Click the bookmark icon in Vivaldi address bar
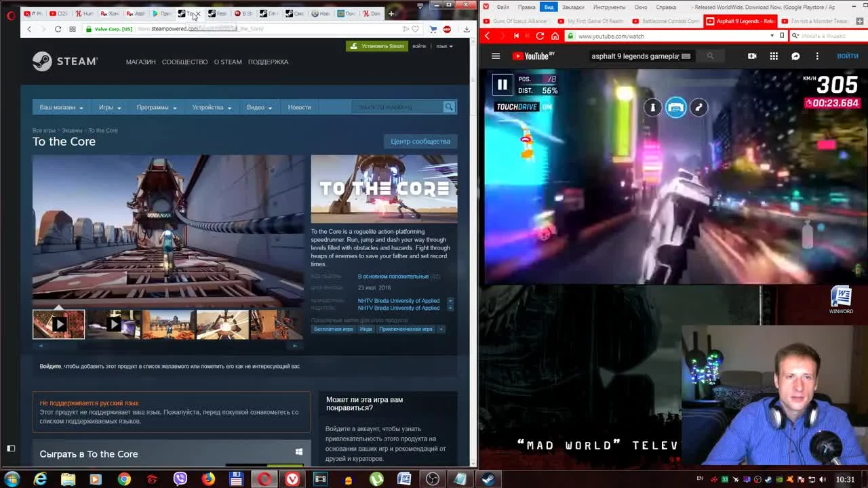868x488 pixels. (782, 36)
